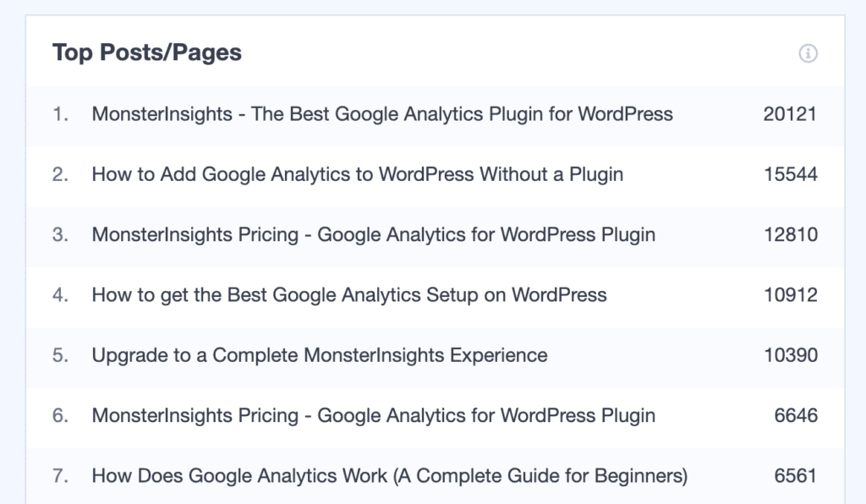This screenshot has height=504, width=866.
Task: Open 'How to get the Best Google Analytics Setup'
Action: click(349, 295)
